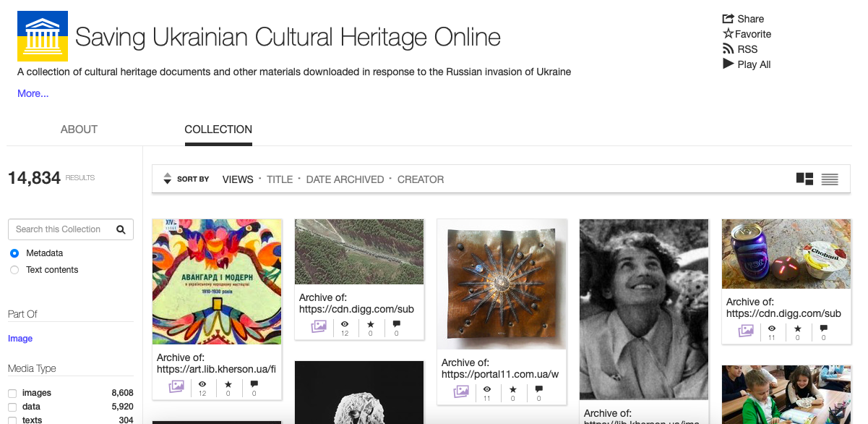Open the Avangard i Modern poster thumbnail
Viewport: 868px width, 424px height.
click(x=217, y=281)
